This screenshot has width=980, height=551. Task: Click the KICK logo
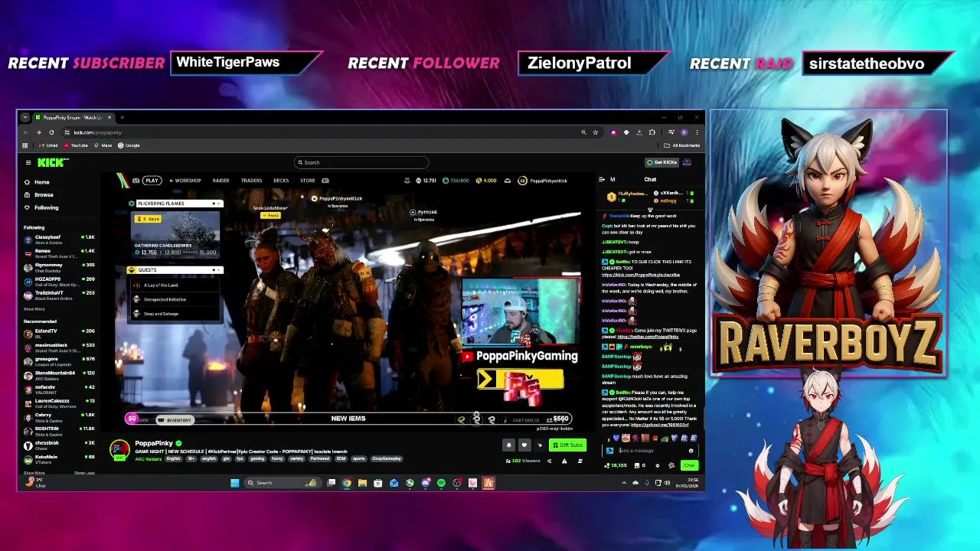tap(53, 162)
